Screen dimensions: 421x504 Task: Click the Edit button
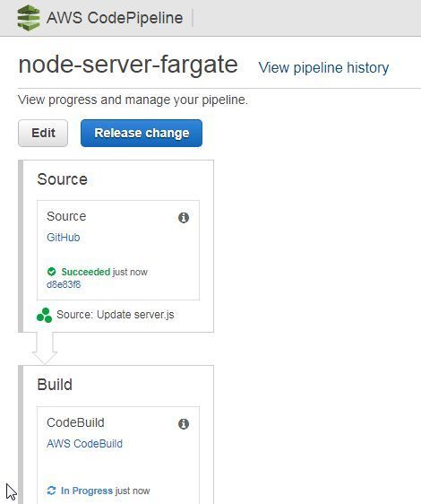click(43, 133)
